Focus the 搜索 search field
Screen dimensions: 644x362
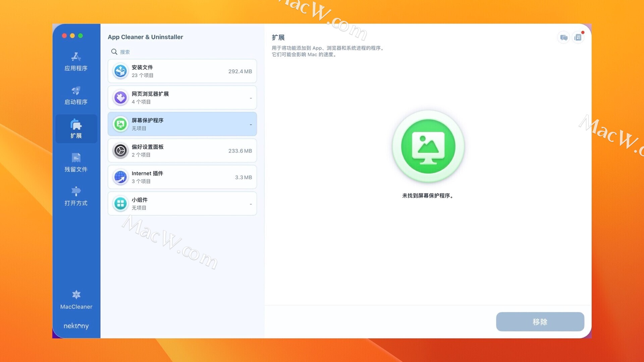[182, 52]
